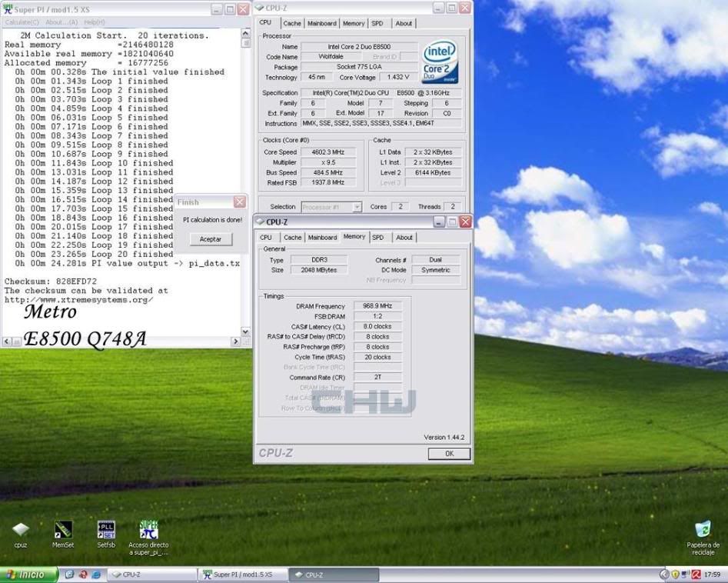
Task: Click Super PI horizontal scrollbar right arrow
Action: click(x=235, y=341)
